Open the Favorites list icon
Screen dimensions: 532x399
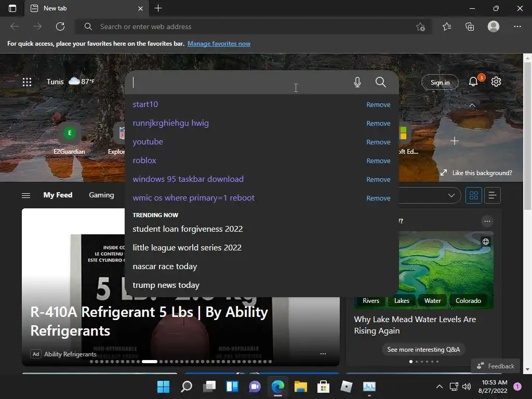pyautogui.click(x=447, y=26)
